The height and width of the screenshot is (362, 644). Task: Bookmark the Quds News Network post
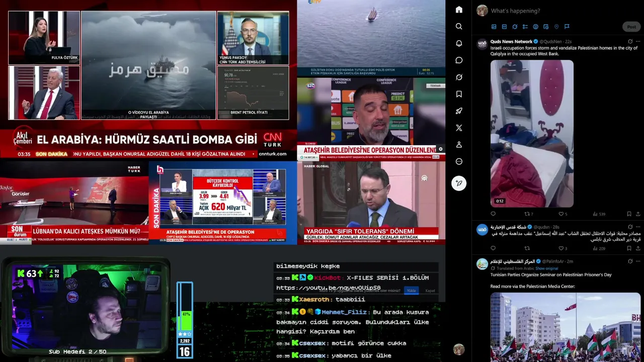point(629,214)
